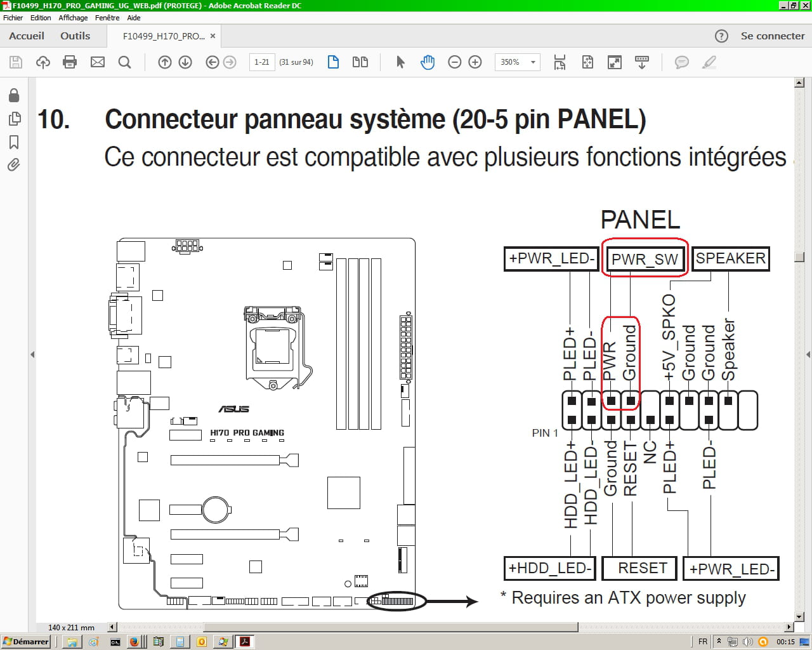This screenshot has width=812, height=650.
Task: Toggle the arrow selection tool
Action: (x=400, y=62)
